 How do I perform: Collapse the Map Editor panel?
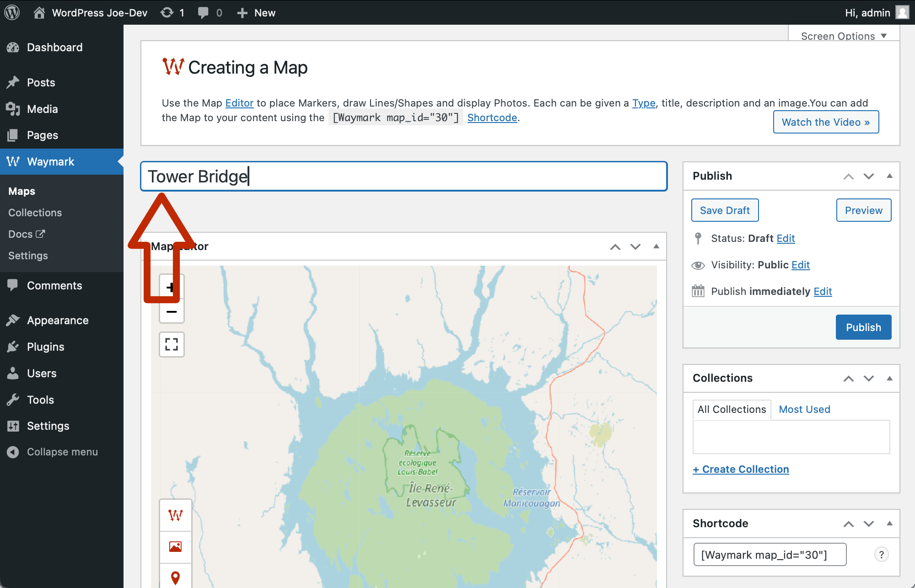click(656, 246)
